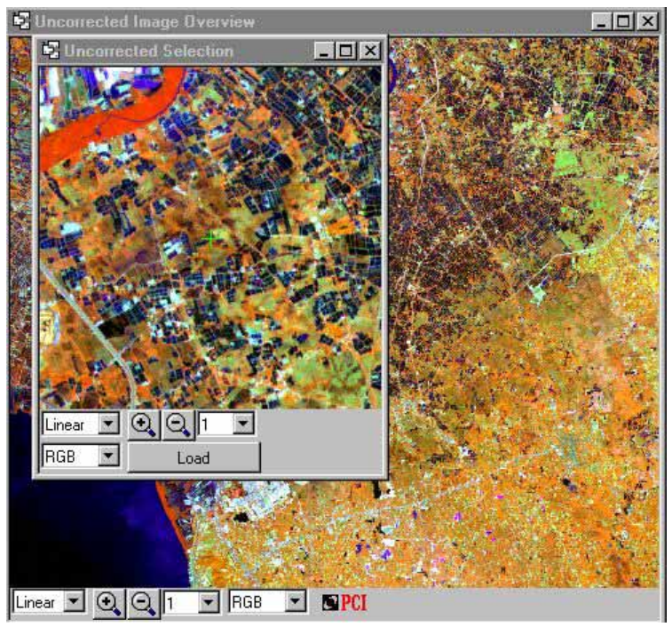Maximize the Uncorrected Selection window
Screen dimensions: 672x627
pyautogui.click(x=346, y=51)
